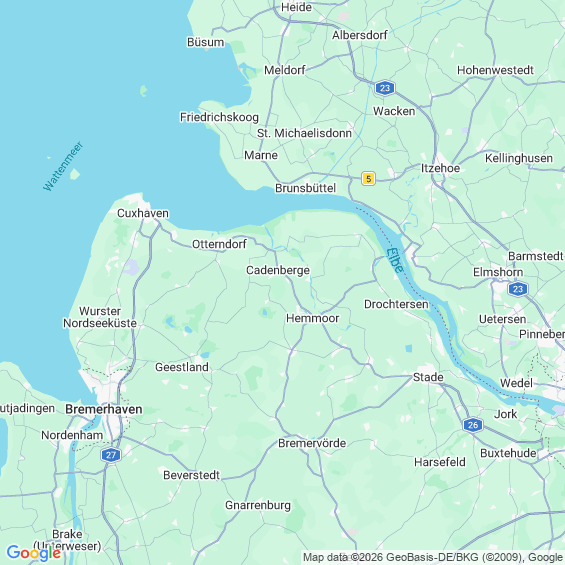Select the Geestland label

pos(182,367)
